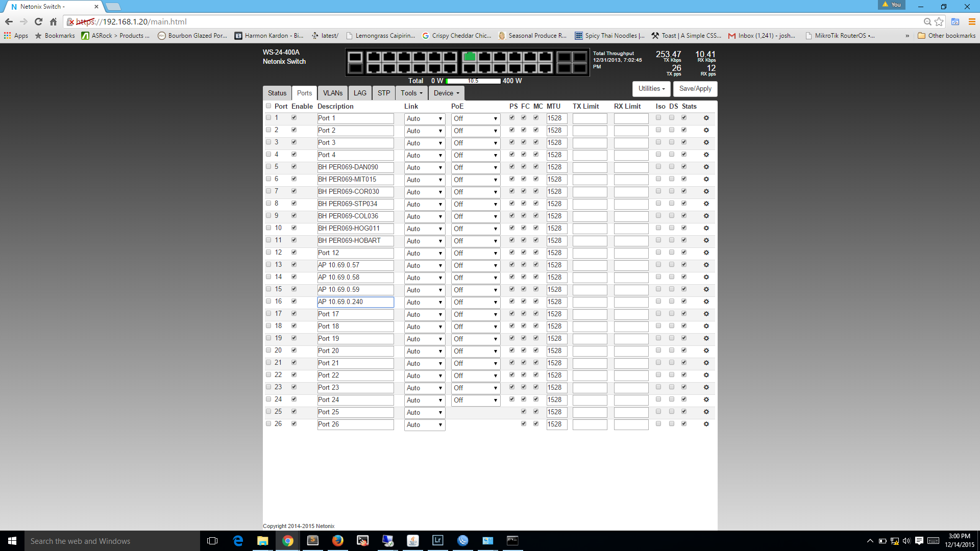The width and height of the screenshot is (980, 551).
Task: Switch to the STP tab
Action: pyautogui.click(x=384, y=93)
